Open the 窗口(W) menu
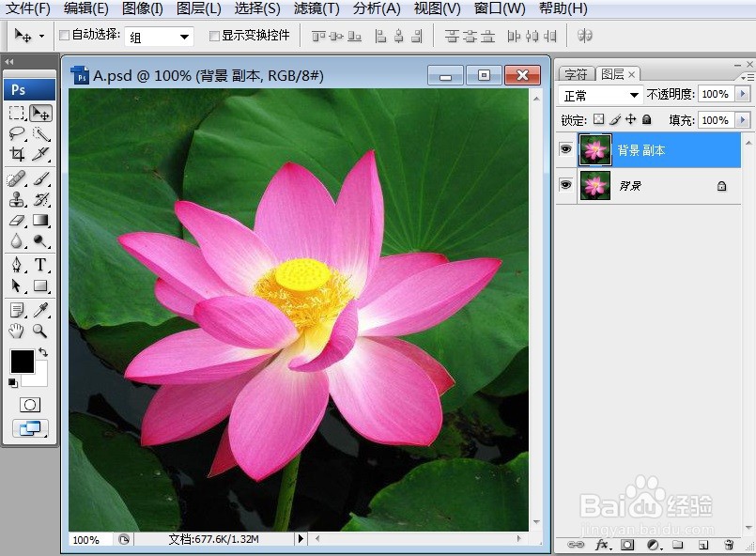 pyautogui.click(x=500, y=8)
